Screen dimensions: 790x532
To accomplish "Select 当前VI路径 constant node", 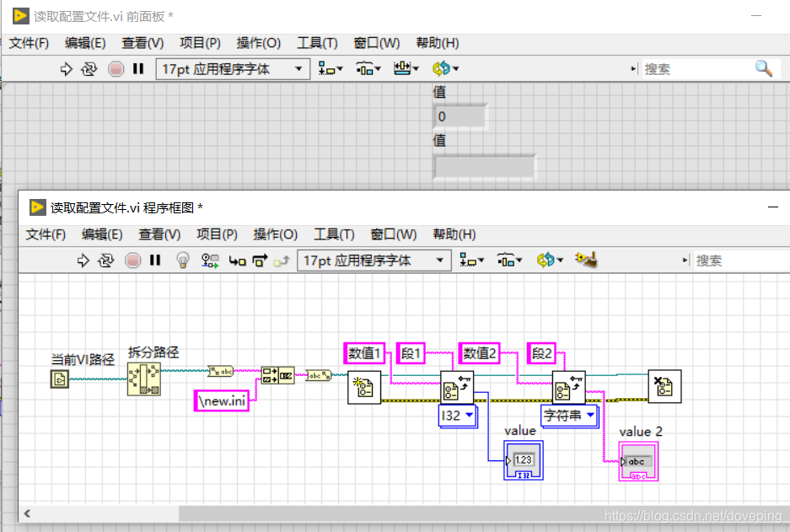I will (60, 379).
